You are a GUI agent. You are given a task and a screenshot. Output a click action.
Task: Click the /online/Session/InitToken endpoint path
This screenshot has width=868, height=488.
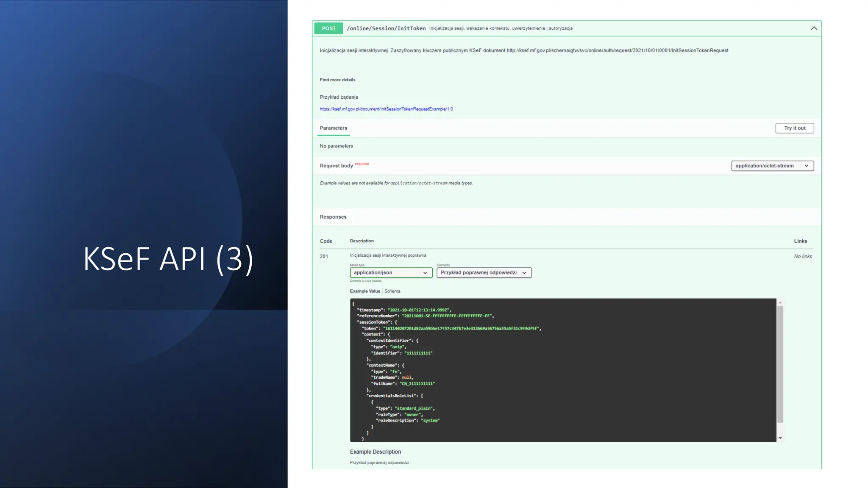(x=386, y=28)
